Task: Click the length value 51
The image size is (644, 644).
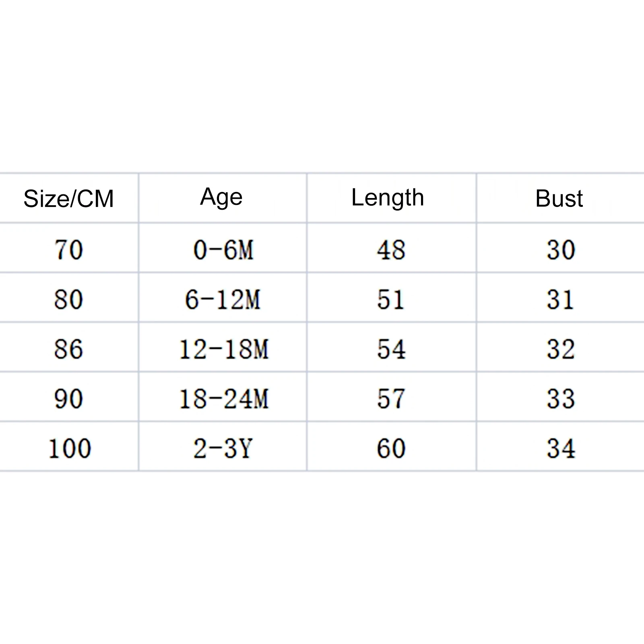Action: pyautogui.click(x=390, y=299)
